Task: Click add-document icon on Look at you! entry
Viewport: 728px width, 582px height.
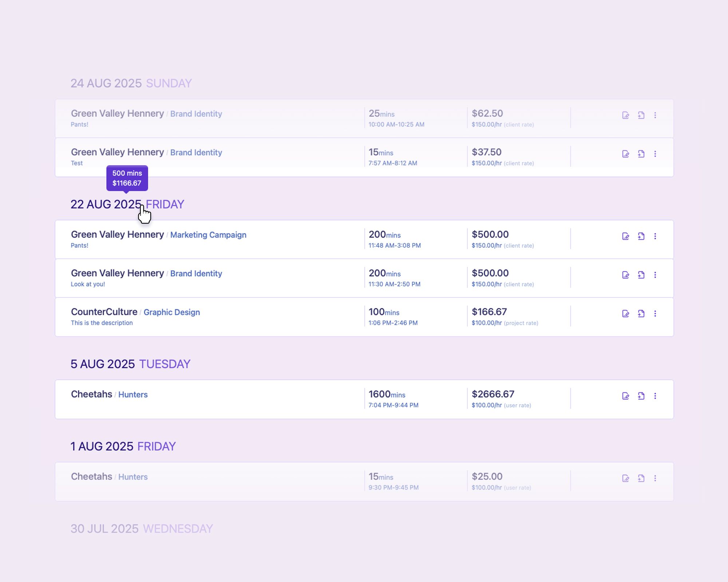Action: pos(641,275)
